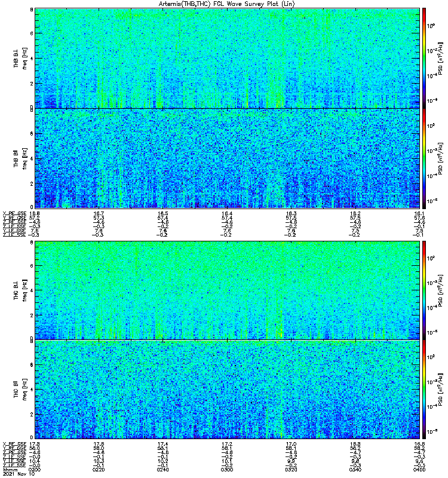Click THC X_RE_GSE value '17.4'
This screenshot has width=448, height=478.
click(x=162, y=444)
